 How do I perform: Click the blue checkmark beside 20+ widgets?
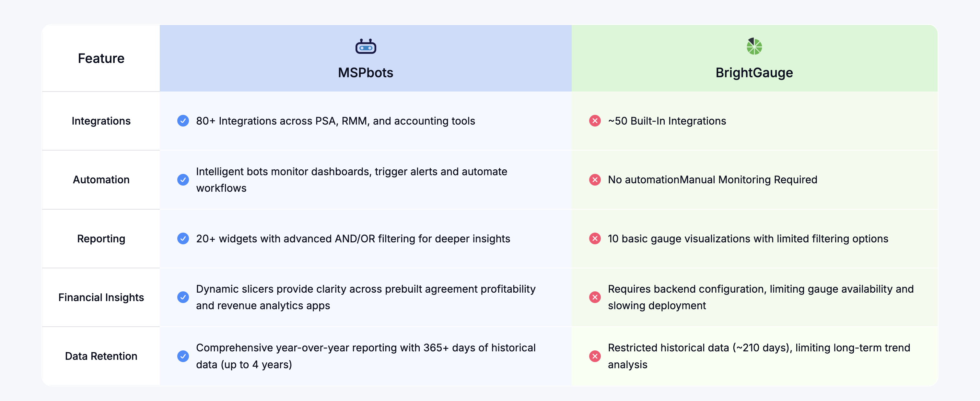tap(183, 238)
